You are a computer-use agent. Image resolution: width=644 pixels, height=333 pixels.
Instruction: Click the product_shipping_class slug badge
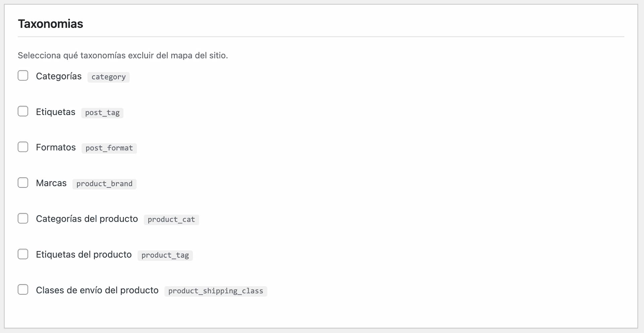216,291
